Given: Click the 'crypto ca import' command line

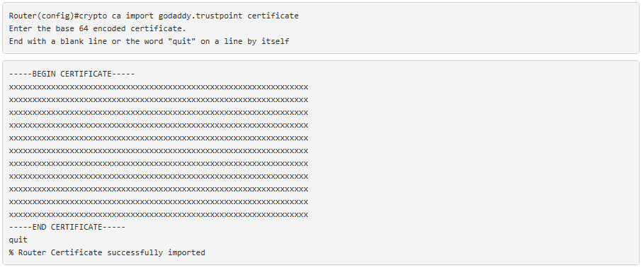Looking at the screenshot, I should pos(154,16).
